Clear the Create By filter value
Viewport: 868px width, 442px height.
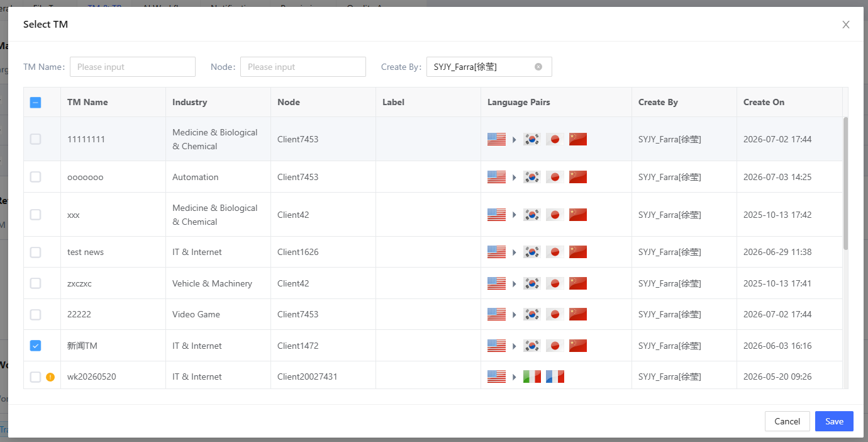pyautogui.click(x=538, y=67)
